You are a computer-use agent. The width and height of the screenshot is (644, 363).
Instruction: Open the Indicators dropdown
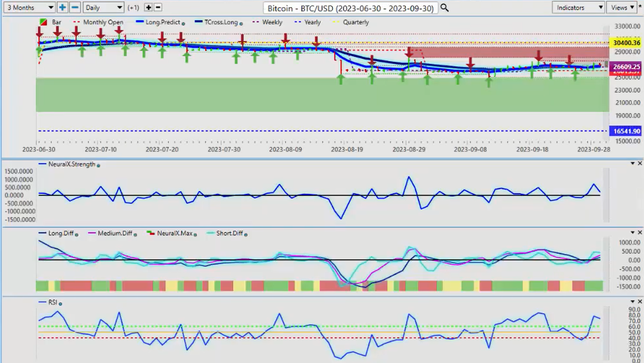tap(578, 8)
